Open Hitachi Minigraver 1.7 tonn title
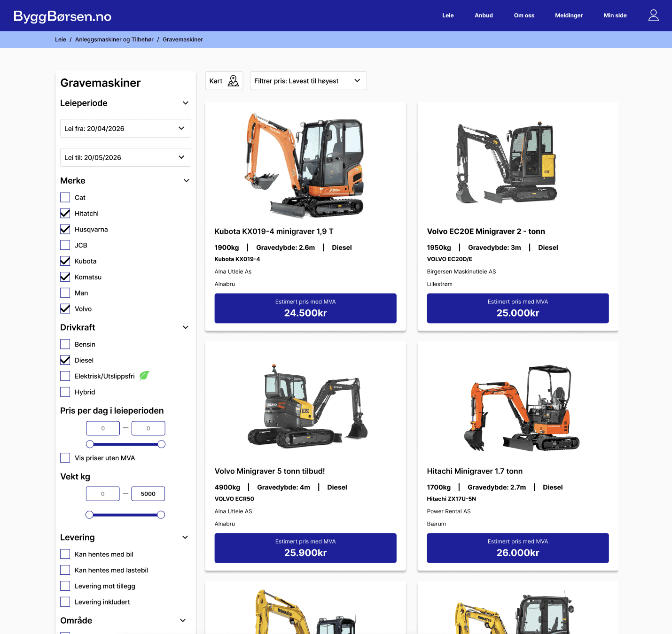The height and width of the screenshot is (634, 672). (475, 471)
